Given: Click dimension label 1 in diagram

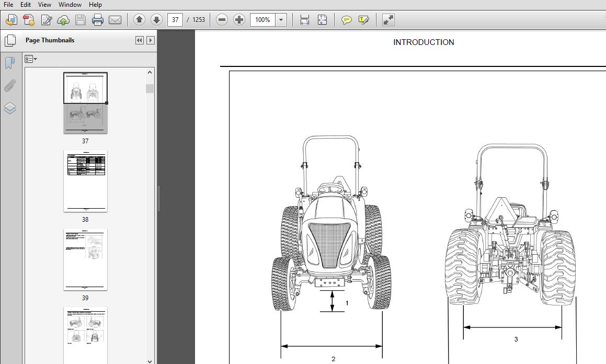Looking at the screenshot, I should coord(347,303).
